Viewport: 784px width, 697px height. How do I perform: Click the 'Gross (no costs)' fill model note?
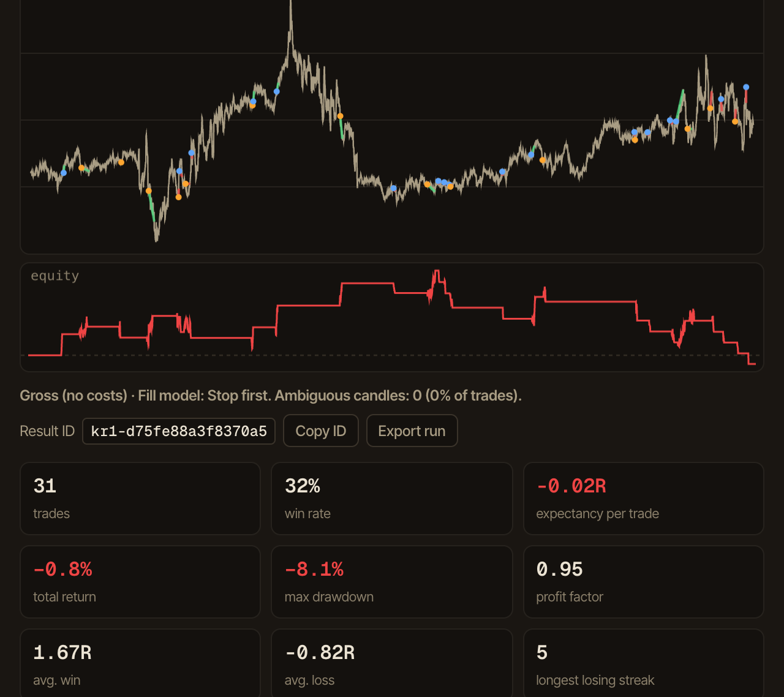pyautogui.click(x=271, y=396)
